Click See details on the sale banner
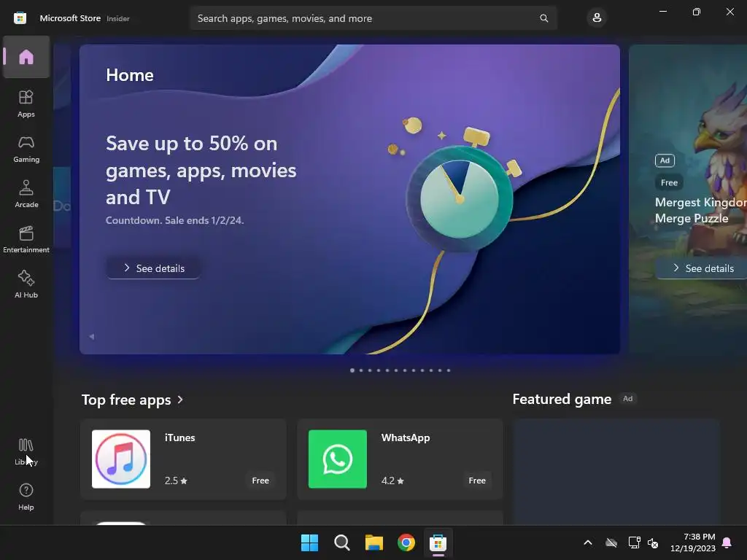Viewport: 747px width, 560px height. click(x=153, y=268)
